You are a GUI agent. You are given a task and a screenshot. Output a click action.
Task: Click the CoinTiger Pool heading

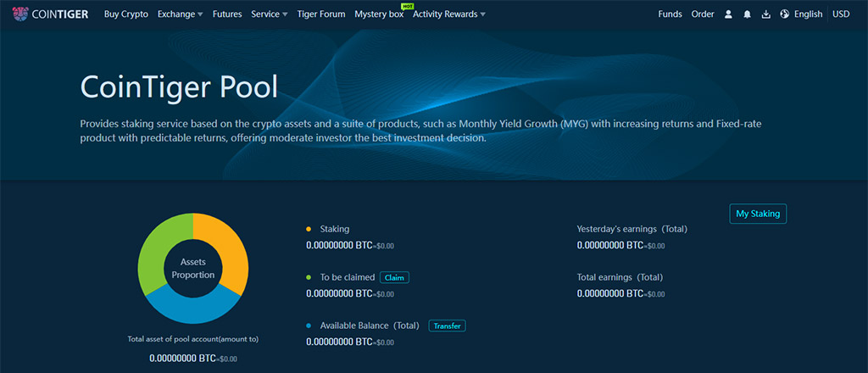(179, 87)
